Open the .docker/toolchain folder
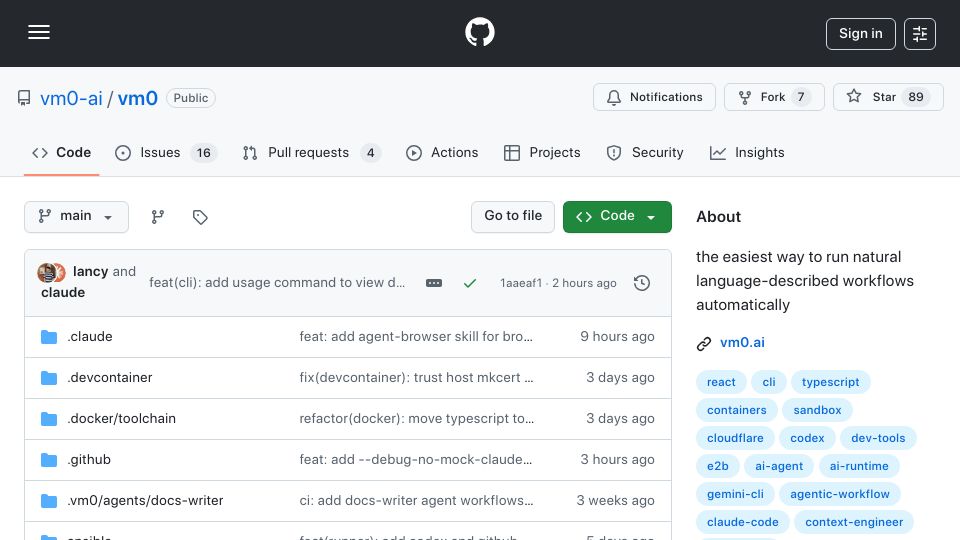Image resolution: width=960 pixels, height=540 pixels. point(121,419)
